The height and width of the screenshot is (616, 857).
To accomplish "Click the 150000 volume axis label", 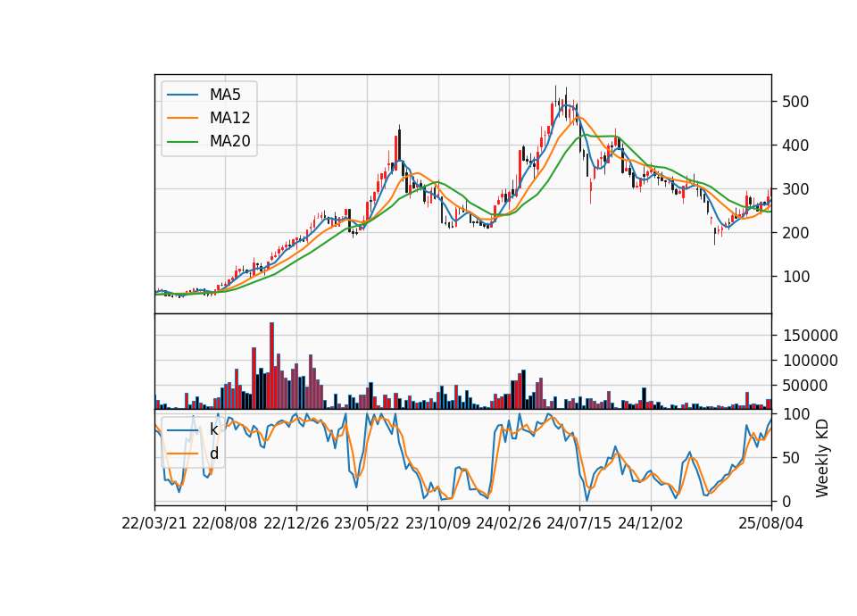I will point(810,336).
